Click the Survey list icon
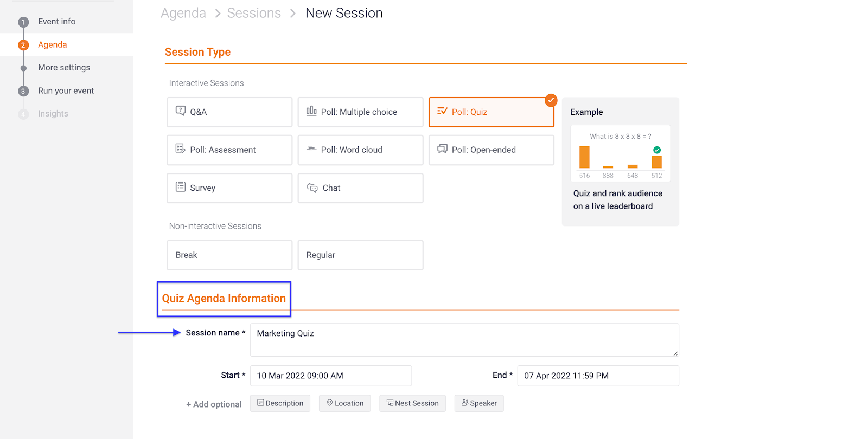This screenshot has width=868, height=439. (181, 187)
